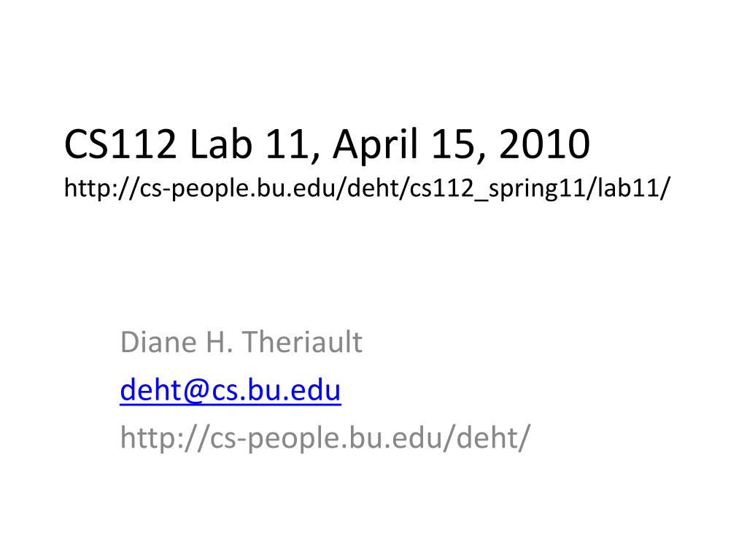Screen dimensions: 747x560
Task: Open the deht@cs.bu.edu email link
Action: coord(230,390)
